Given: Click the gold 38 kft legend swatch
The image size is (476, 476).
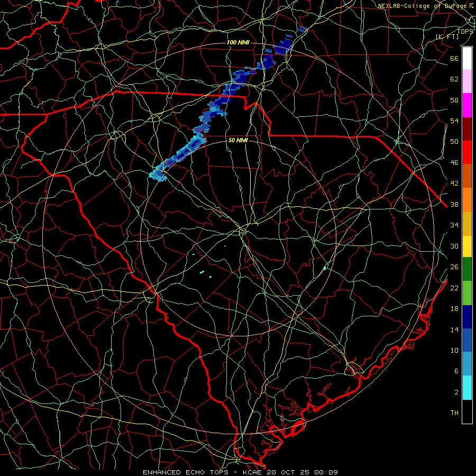Looking at the screenshot, I should (467, 224).
